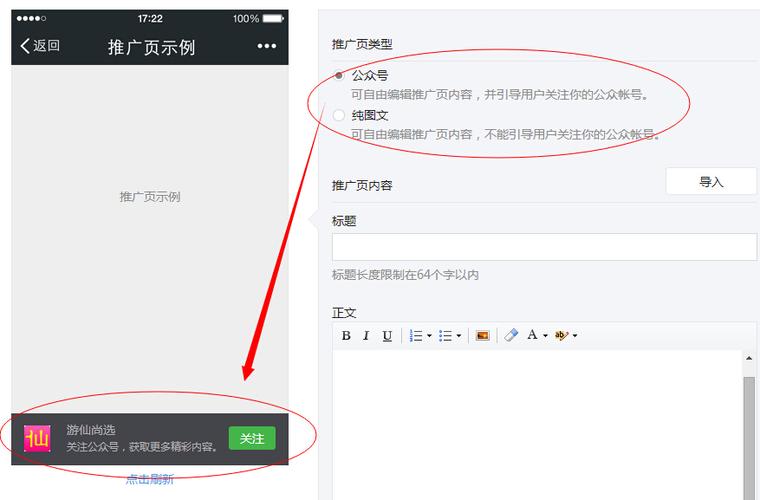This screenshot has width=760, height=500.
Task: Click the 标题长度限制在64个字以内 hint text
Action: [405, 275]
